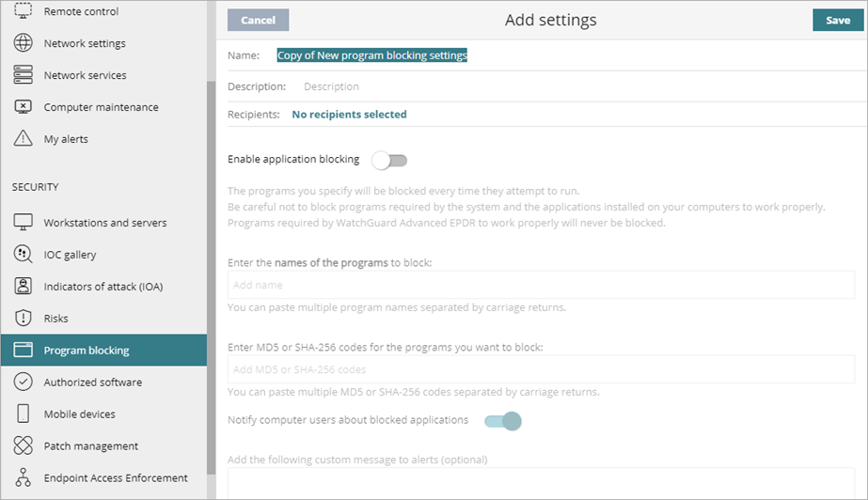Image resolution: width=868 pixels, height=500 pixels.
Task: Select My alerts in sidebar
Action: (66, 139)
